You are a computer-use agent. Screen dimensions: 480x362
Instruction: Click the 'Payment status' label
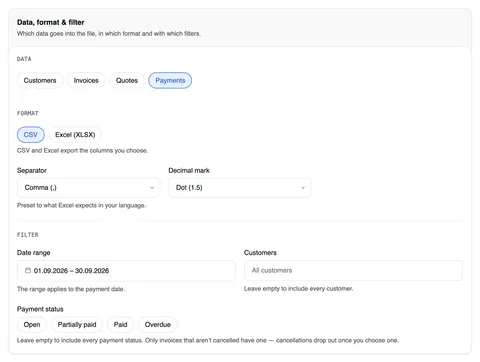point(40,309)
